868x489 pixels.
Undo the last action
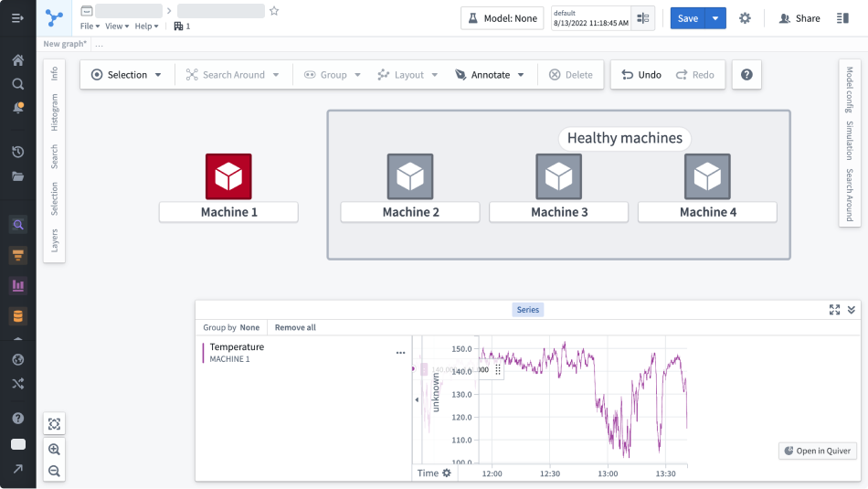click(x=641, y=75)
